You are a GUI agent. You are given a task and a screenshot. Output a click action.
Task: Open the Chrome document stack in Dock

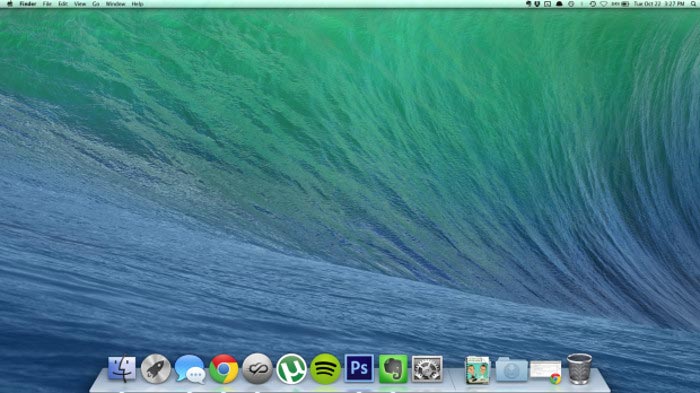point(546,372)
